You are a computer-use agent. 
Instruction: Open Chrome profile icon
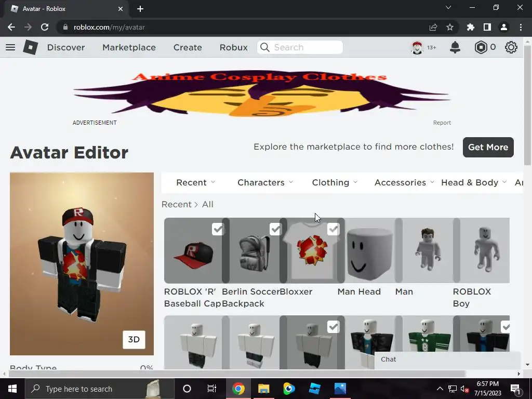click(x=504, y=27)
